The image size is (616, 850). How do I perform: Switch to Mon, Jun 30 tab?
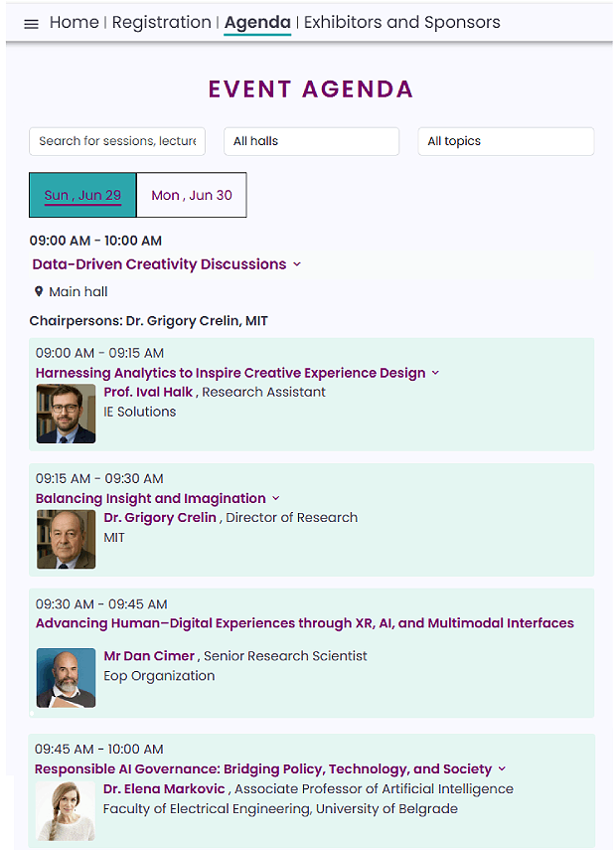[192, 195]
